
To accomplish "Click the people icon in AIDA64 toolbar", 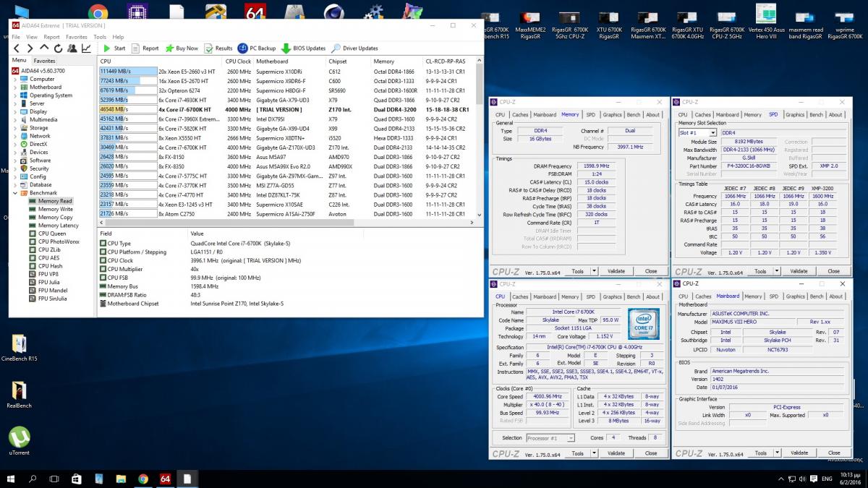I will click(72, 48).
